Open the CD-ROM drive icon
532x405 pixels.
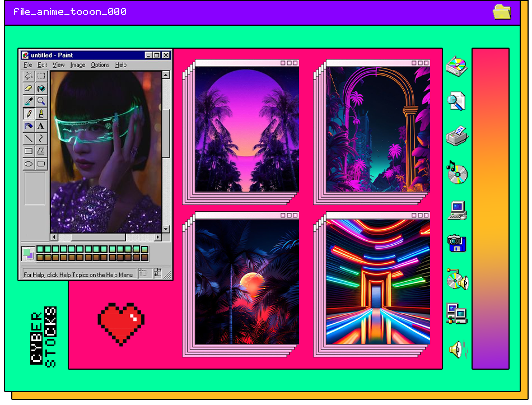[x=456, y=66]
